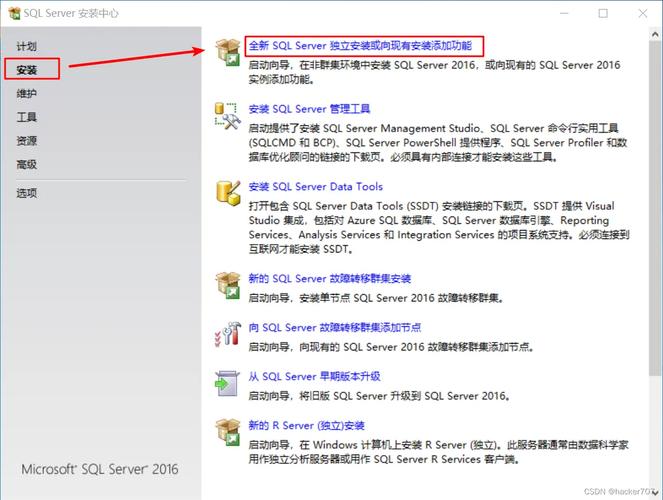663x500 pixels.
Task: Maximize the SQL Server 安装中心 window
Action: [603, 13]
